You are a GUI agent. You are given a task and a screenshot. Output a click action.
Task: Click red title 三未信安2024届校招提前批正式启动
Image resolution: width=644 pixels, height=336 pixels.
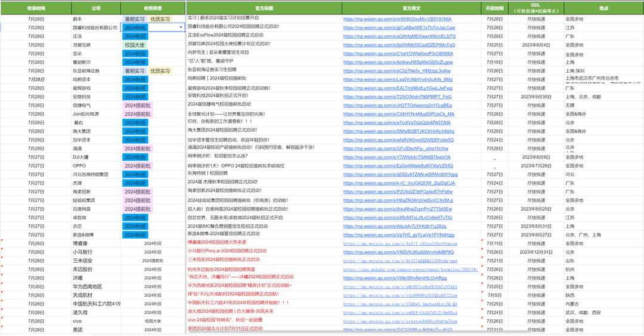pyautogui.click(x=224, y=260)
